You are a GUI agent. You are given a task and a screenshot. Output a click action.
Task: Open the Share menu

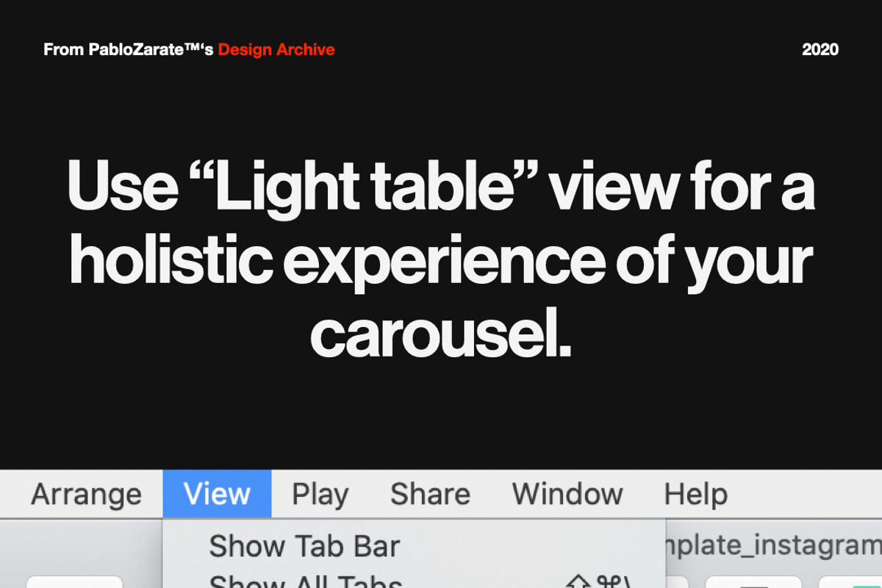pos(430,494)
